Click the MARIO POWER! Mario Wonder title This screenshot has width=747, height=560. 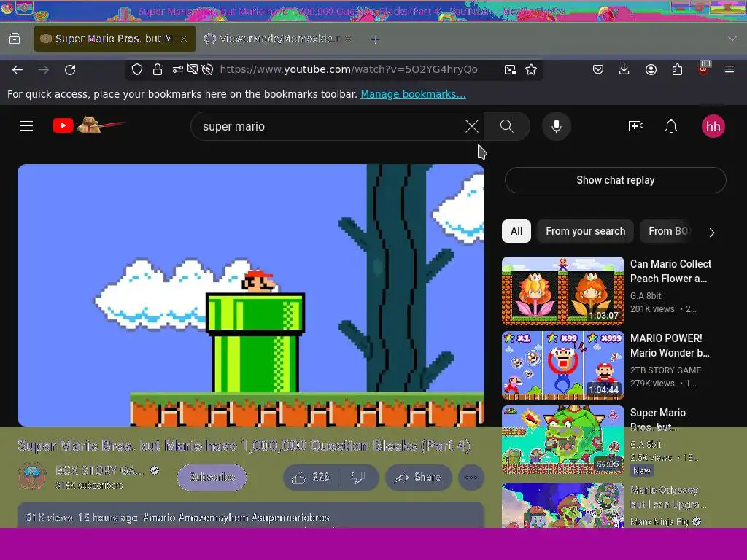670,345
